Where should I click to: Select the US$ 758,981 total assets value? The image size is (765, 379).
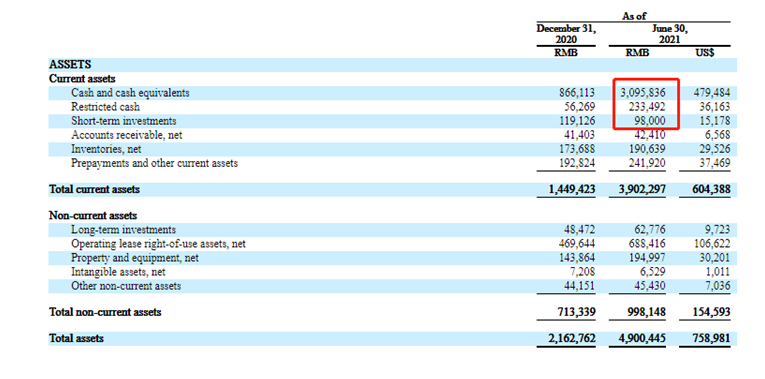711,339
